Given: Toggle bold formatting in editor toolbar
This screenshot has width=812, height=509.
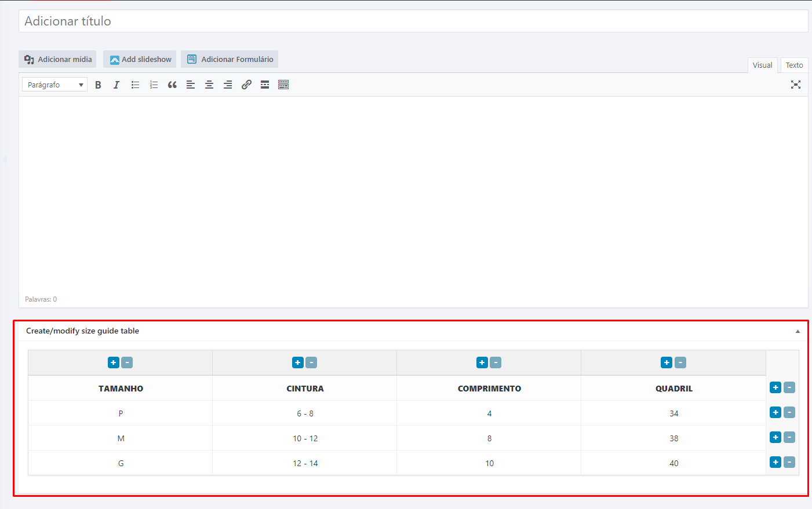Looking at the screenshot, I should (98, 85).
